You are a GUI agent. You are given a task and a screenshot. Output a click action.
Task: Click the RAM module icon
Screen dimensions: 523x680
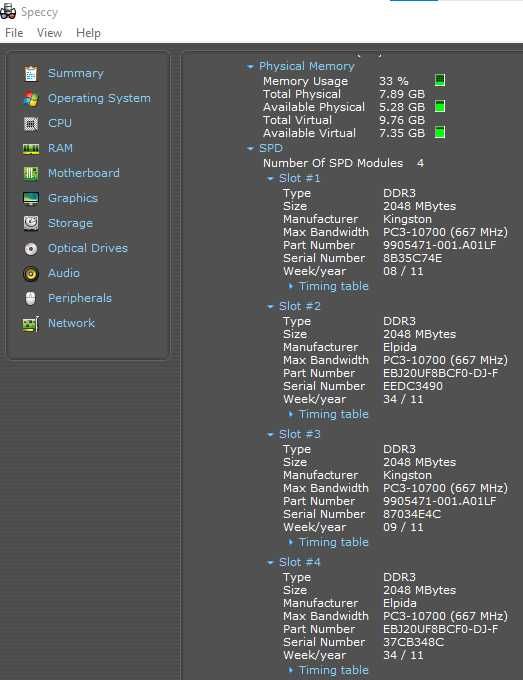coord(31,149)
